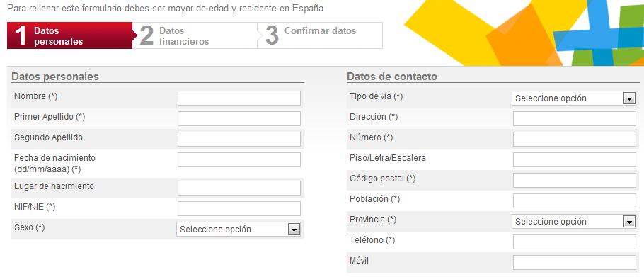Expand the Tipo de vía dropdown
This screenshot has width=644, height=277.
point(574,98)
